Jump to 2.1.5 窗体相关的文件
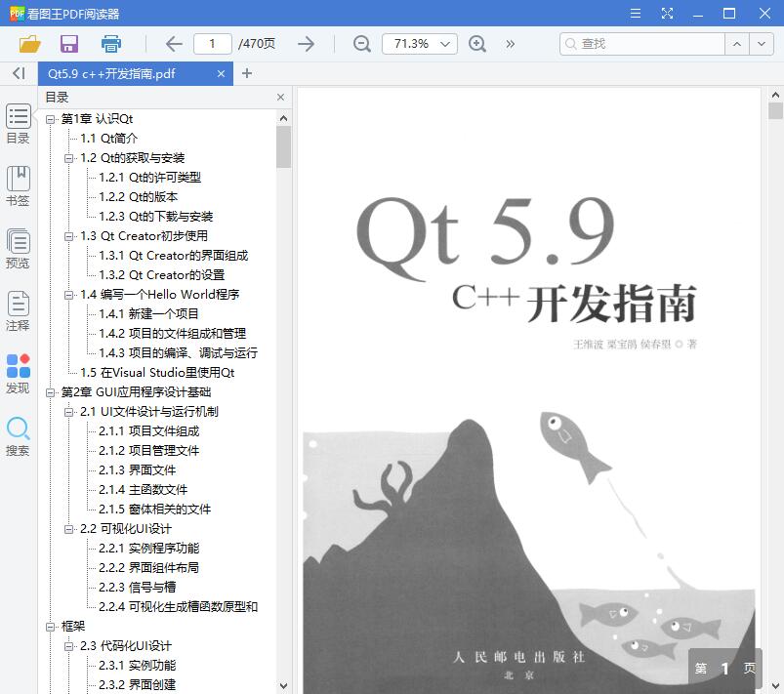Screen dimensions: 784x694 coord(154,509)
